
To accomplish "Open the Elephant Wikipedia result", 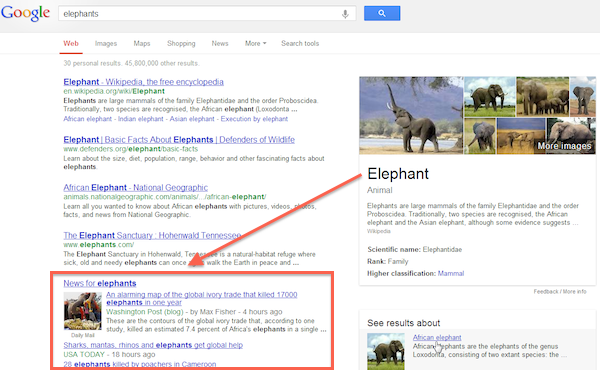I will pyautogui.click(x=143, y=82).
